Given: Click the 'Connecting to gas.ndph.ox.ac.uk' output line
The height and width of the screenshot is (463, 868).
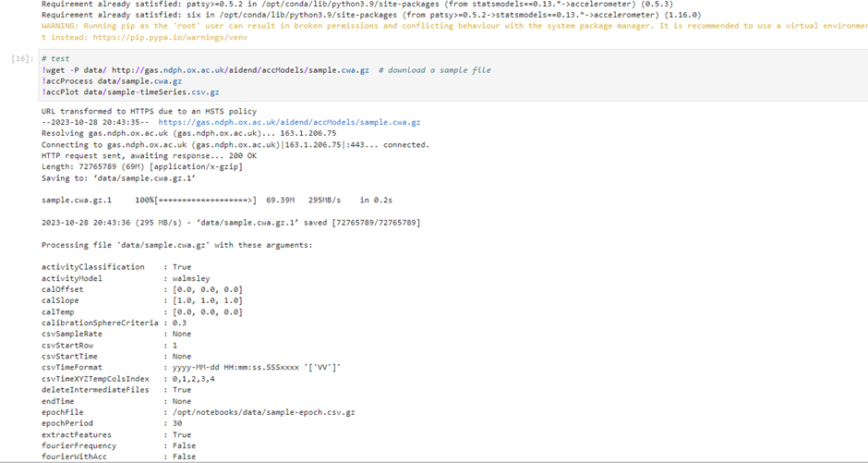Looking at the screenshot, I should click(235, 144).
